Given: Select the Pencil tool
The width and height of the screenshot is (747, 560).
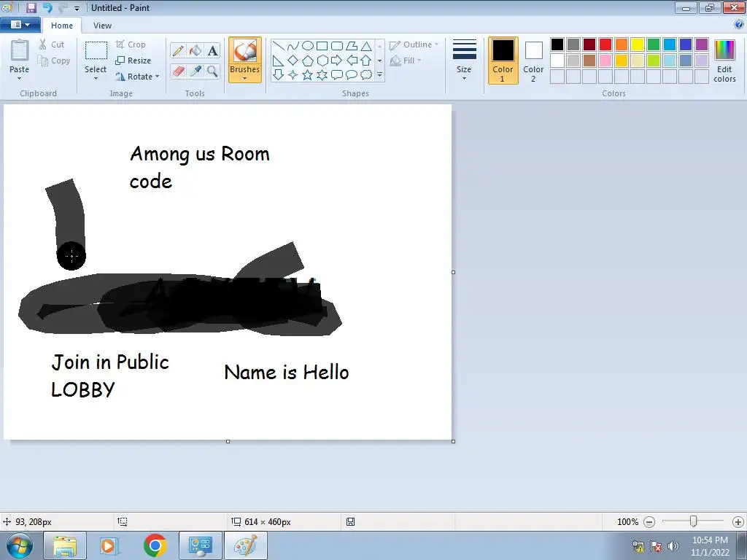Looking at the screenshot, I should (178, 50).
